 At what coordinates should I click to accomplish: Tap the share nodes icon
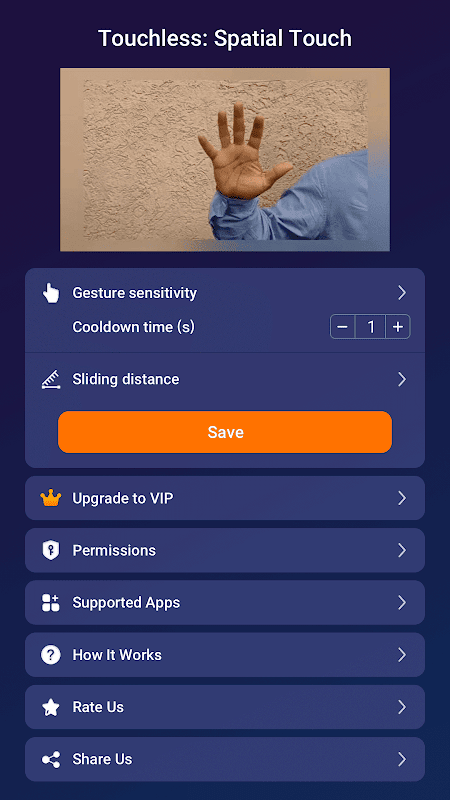[51, 759]
